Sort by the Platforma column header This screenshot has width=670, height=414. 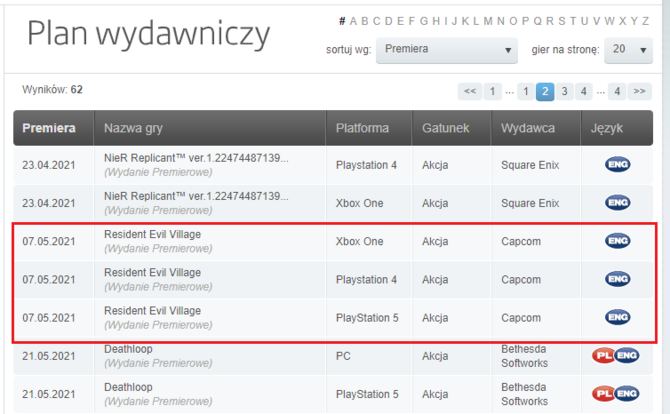362,128
